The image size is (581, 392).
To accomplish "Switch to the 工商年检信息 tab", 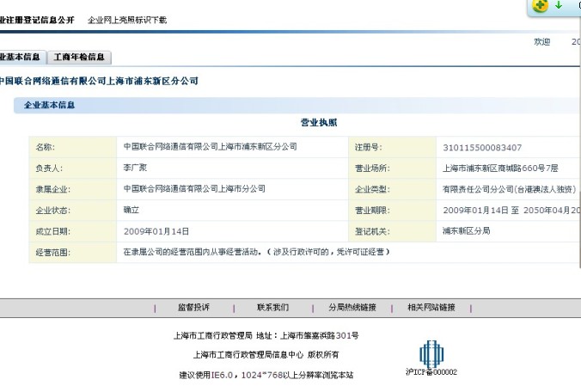I will [79, 57].
